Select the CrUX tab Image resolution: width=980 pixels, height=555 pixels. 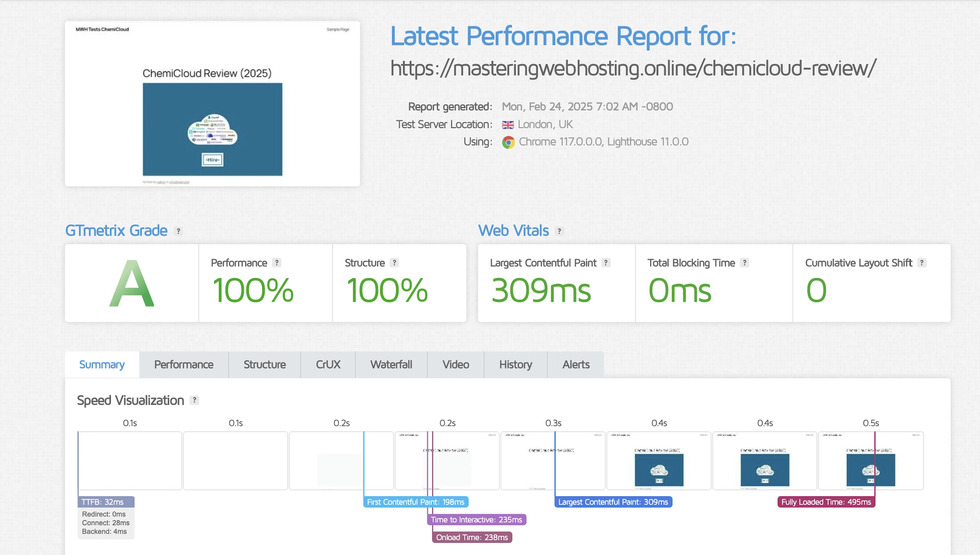(328, 364)
